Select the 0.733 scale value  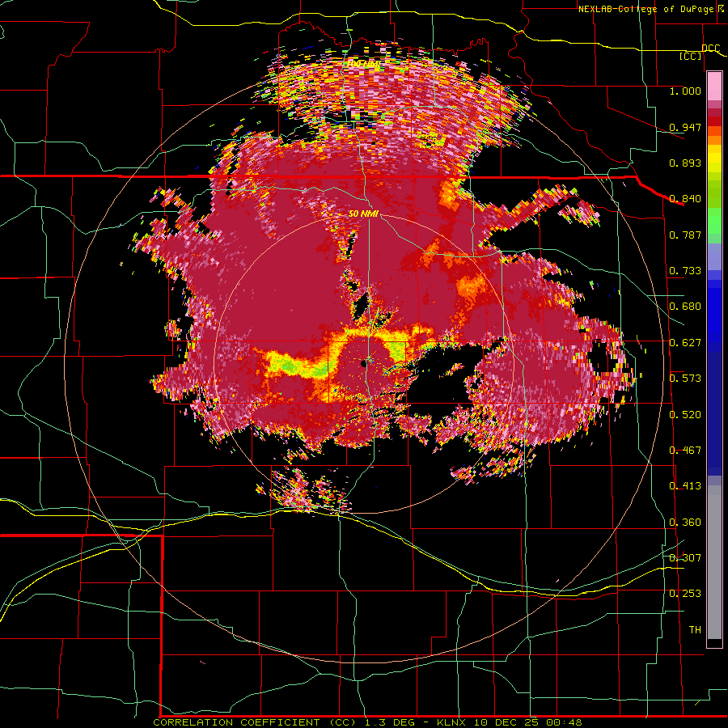(685, 271)
